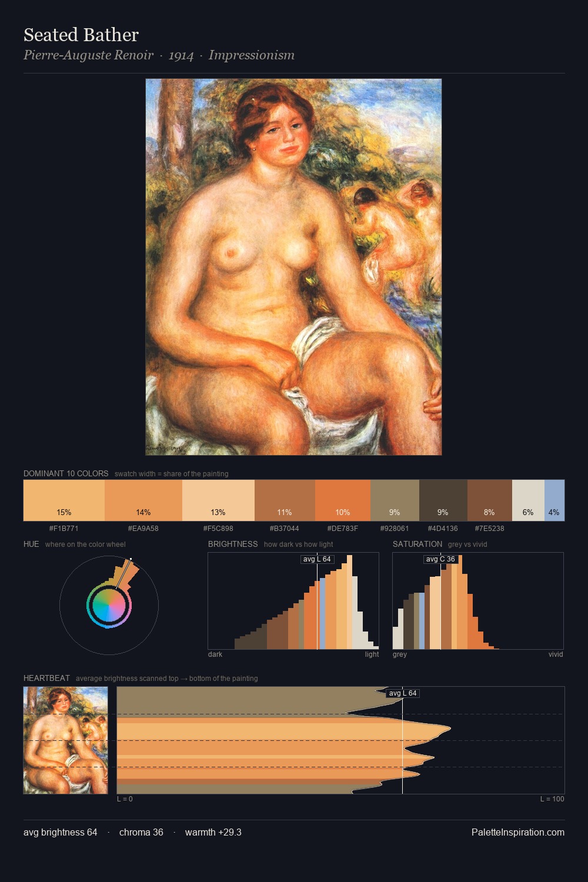Select the 9% taupe swatch #928061

point(395,500)
